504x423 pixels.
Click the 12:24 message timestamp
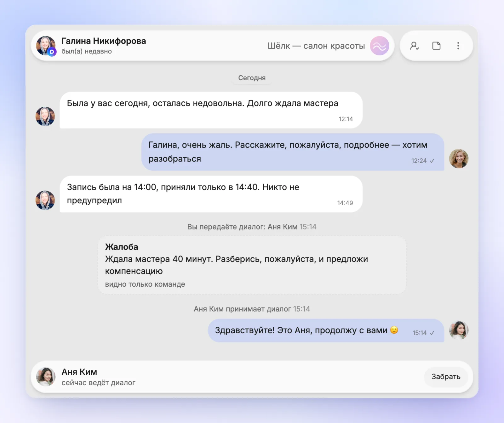click(419, 161)
